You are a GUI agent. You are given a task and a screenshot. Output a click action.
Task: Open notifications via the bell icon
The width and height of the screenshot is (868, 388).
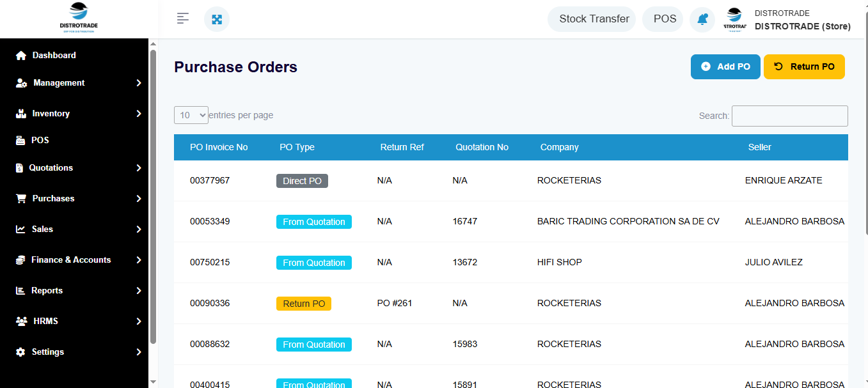[x=702, y=19]
